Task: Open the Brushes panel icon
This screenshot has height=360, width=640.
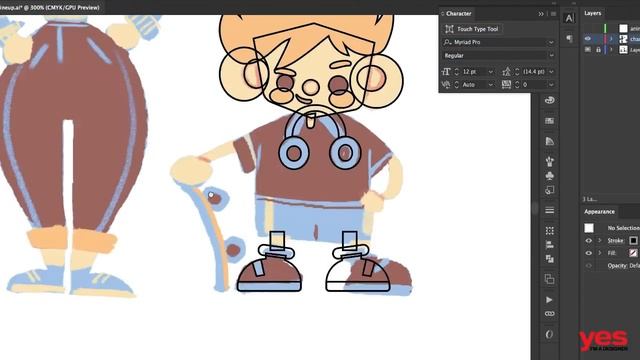Action: (549, 161)
